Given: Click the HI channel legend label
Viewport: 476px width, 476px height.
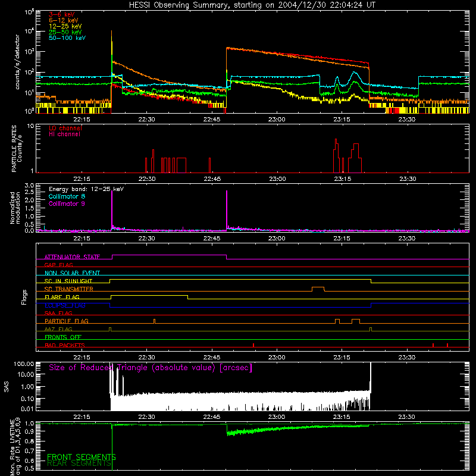Looking at the screenshot, I should 65,134.
